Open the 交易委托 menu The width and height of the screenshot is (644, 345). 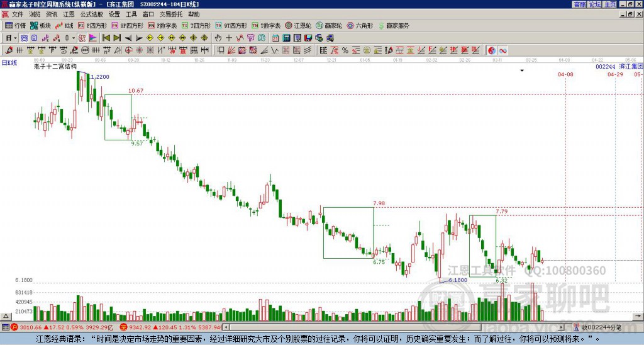click(x=171, y=14)
